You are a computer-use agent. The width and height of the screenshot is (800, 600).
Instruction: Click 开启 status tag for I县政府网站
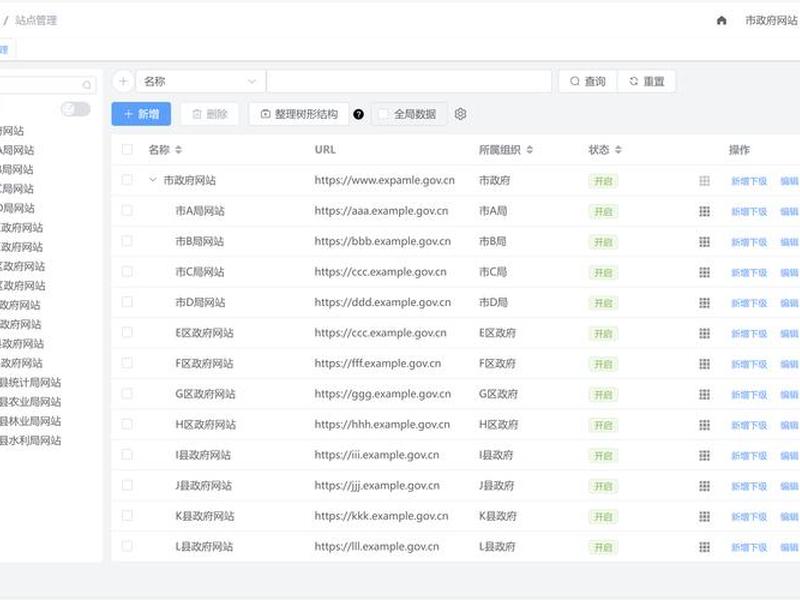pos(603,456)
